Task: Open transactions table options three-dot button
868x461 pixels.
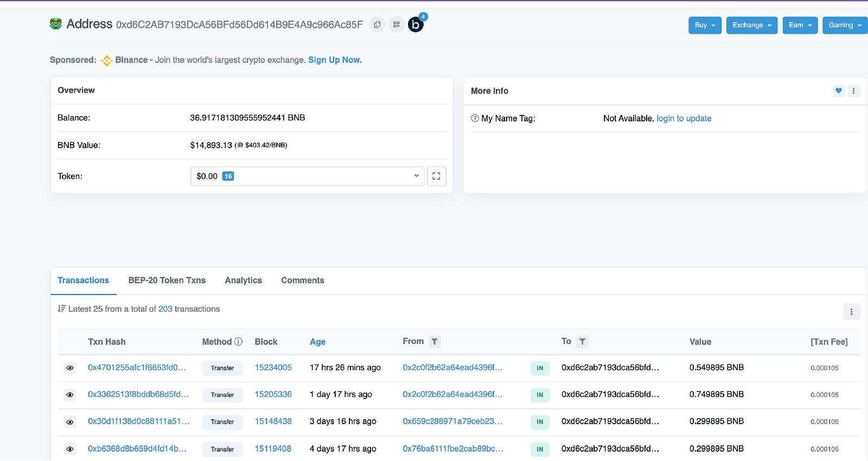Action: (x=851, y=312)
